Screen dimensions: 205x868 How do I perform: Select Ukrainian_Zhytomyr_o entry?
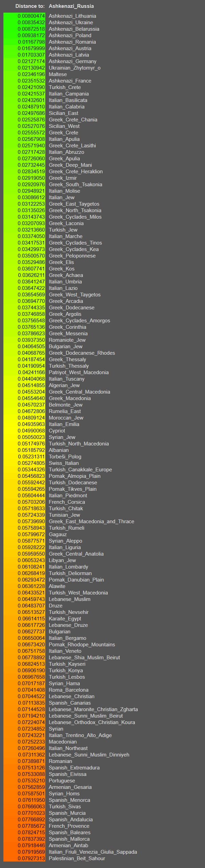pyautogui.click(x=75, y=68)
